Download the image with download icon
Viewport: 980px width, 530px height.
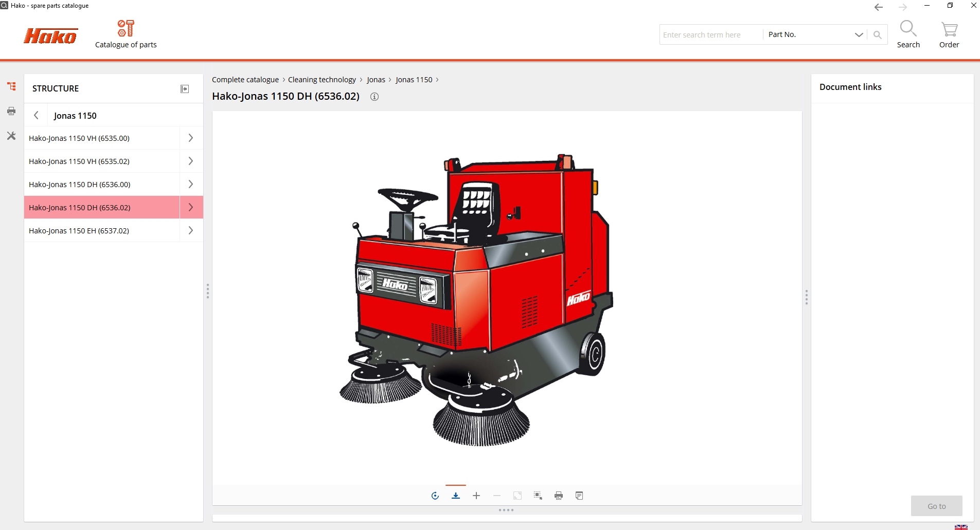tap(456, 496)
